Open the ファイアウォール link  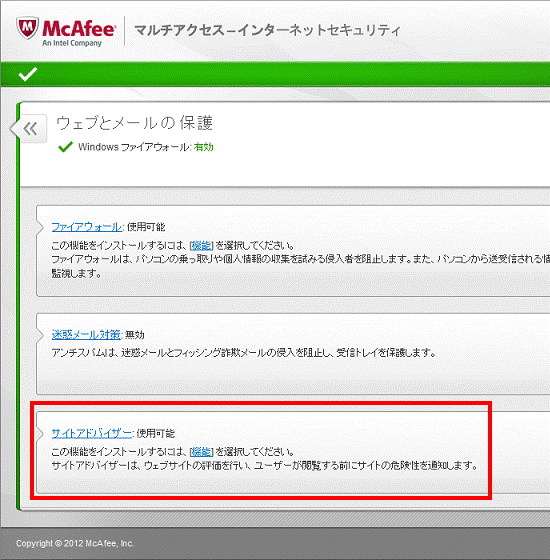click(86, 227)
